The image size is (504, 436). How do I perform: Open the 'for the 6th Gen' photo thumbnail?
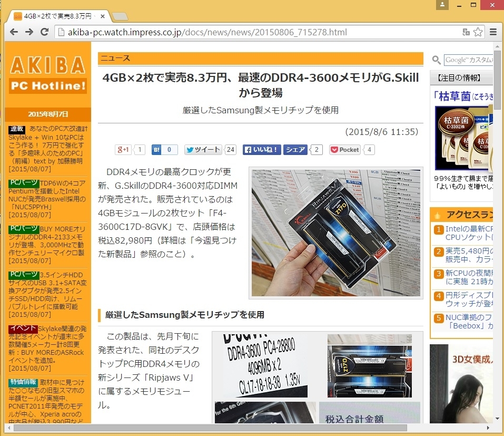265,412
